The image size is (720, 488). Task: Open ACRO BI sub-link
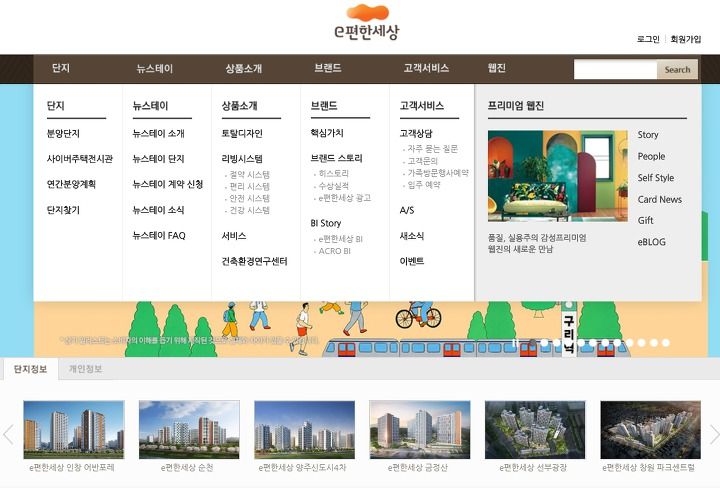(x=335, y=251)
